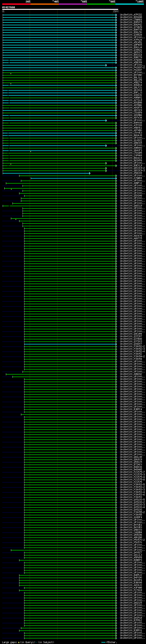Select UniRef100_A9T434 label
Screen dimensions: 146x644
click(x=131, y=118)
